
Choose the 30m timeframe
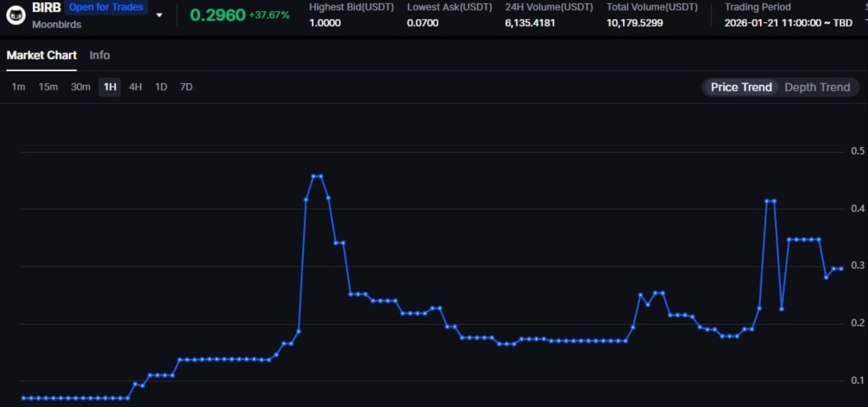81,87
